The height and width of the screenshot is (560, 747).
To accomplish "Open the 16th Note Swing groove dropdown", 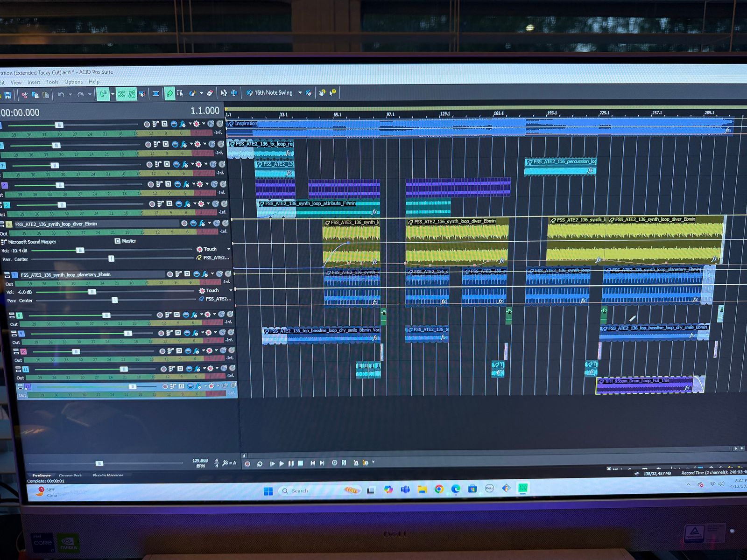I will [x=300, y=92].
